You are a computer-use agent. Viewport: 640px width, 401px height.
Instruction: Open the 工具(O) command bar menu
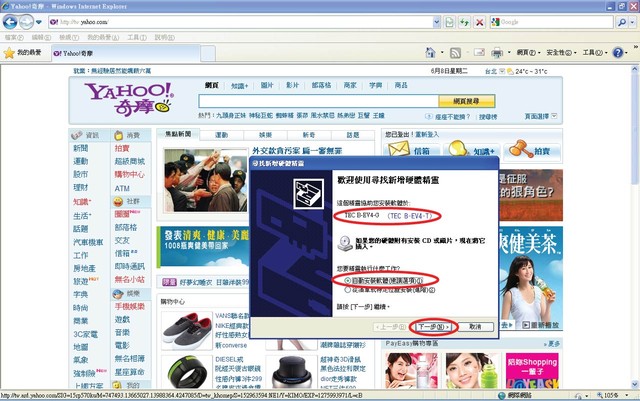[595, 53]
